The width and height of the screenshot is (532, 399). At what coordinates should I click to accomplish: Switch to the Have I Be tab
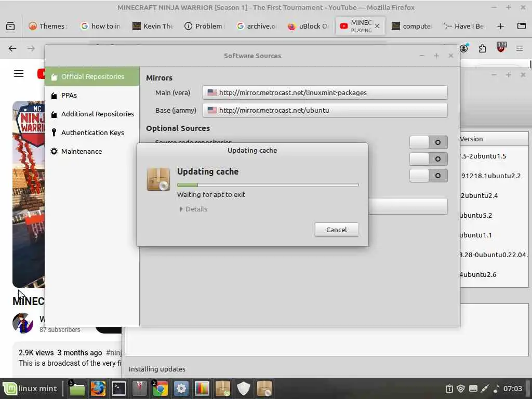[x=464, y=26]
